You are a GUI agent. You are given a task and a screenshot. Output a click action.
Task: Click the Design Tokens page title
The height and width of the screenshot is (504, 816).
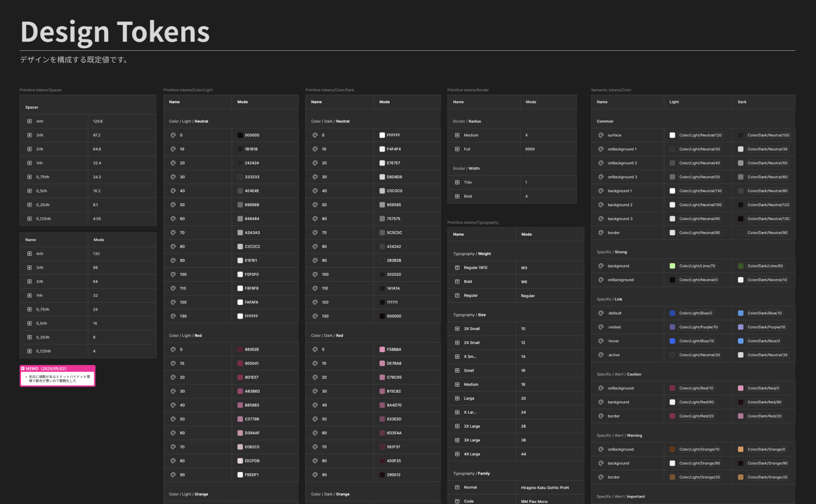(115, 32)
